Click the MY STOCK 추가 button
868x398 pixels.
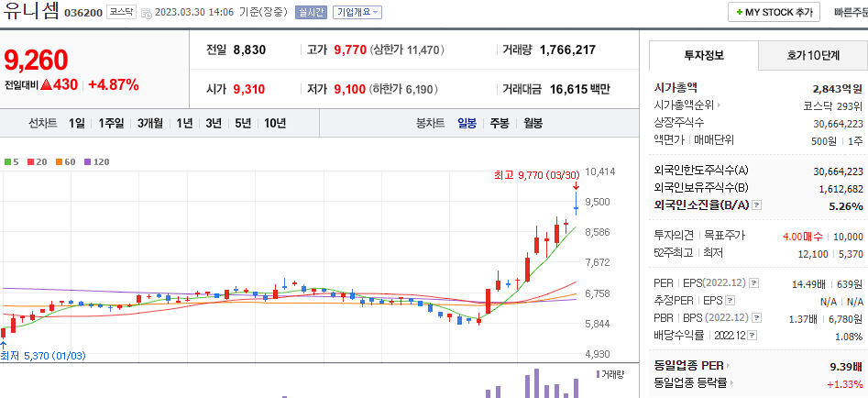pyautogui.click(x=774, y=12)
